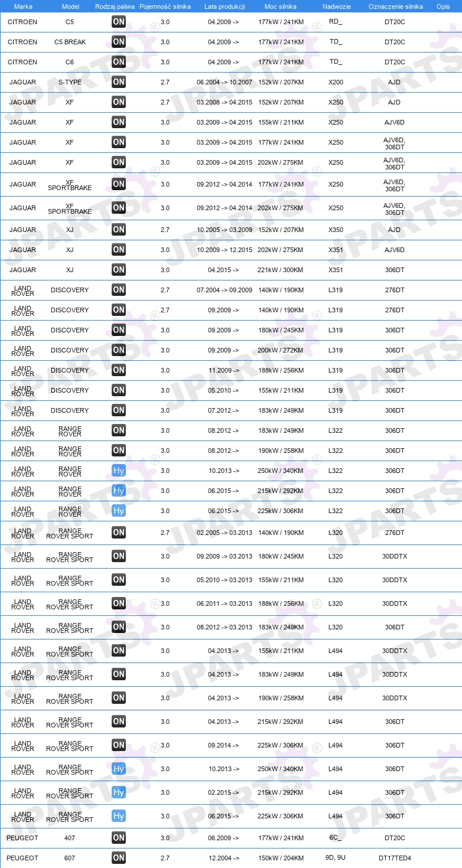Viewport: 462px width, 868px height.
Task: Click the Lata produkcji column header
Action: [x=225, y=6]
